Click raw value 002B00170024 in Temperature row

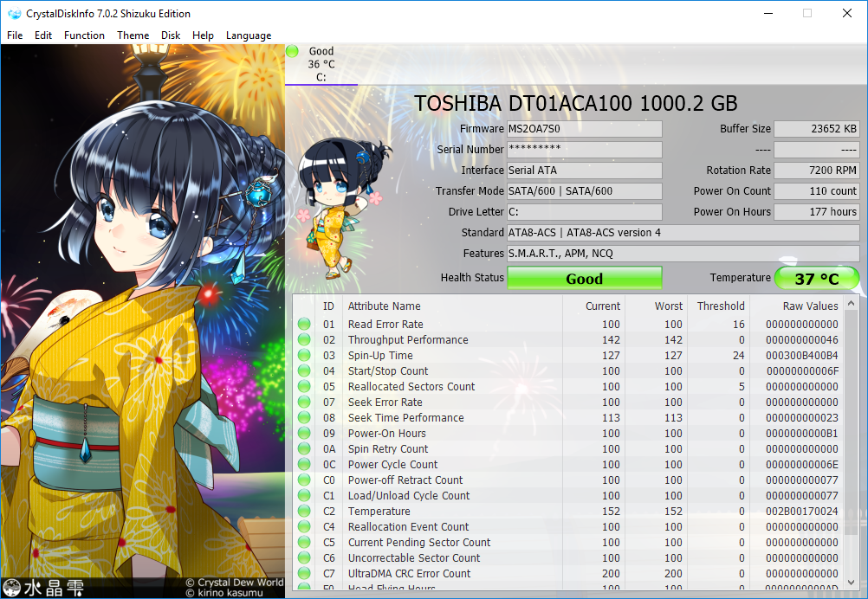[x=802, y=511]
